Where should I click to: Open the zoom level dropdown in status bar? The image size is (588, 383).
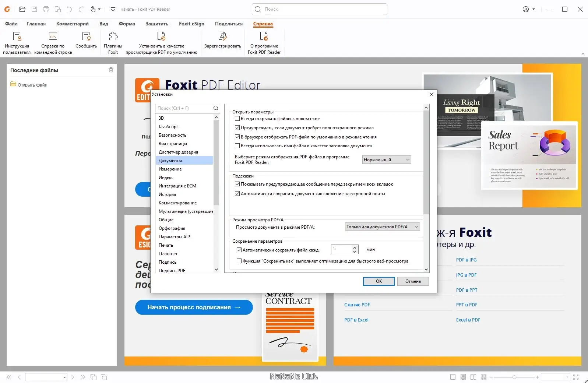pyautogui.click(x=567, y=377)
